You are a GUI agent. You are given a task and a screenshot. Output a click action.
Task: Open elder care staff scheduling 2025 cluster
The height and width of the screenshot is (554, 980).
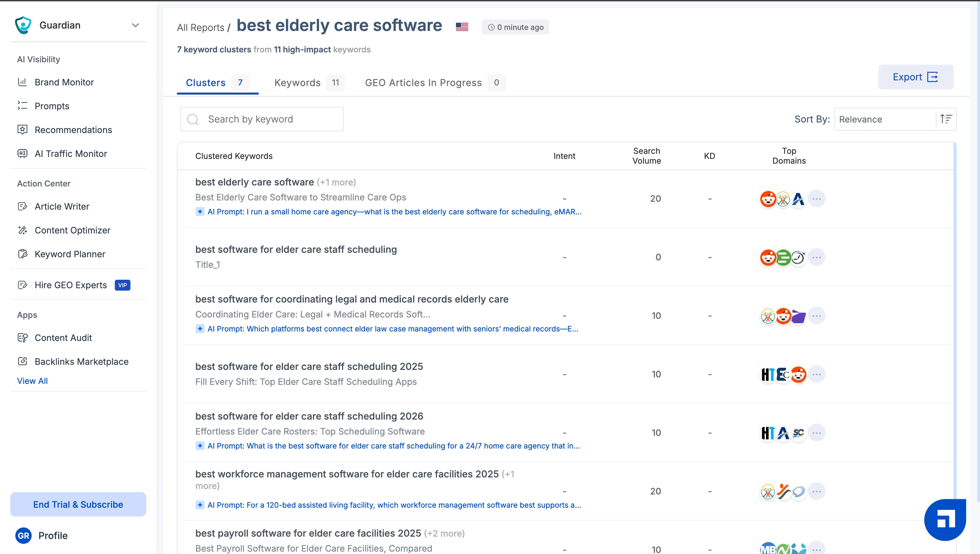tap(309, 366)
